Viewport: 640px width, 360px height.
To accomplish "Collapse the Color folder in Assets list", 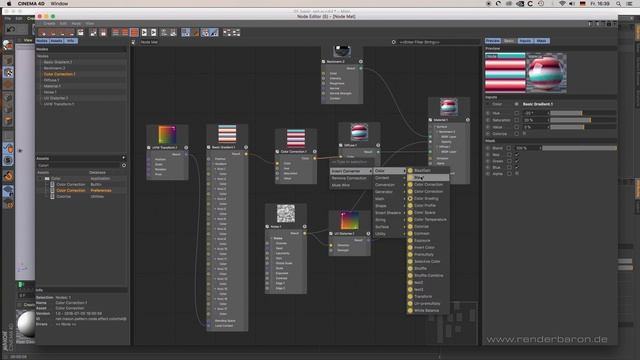I will pos(41,178).
